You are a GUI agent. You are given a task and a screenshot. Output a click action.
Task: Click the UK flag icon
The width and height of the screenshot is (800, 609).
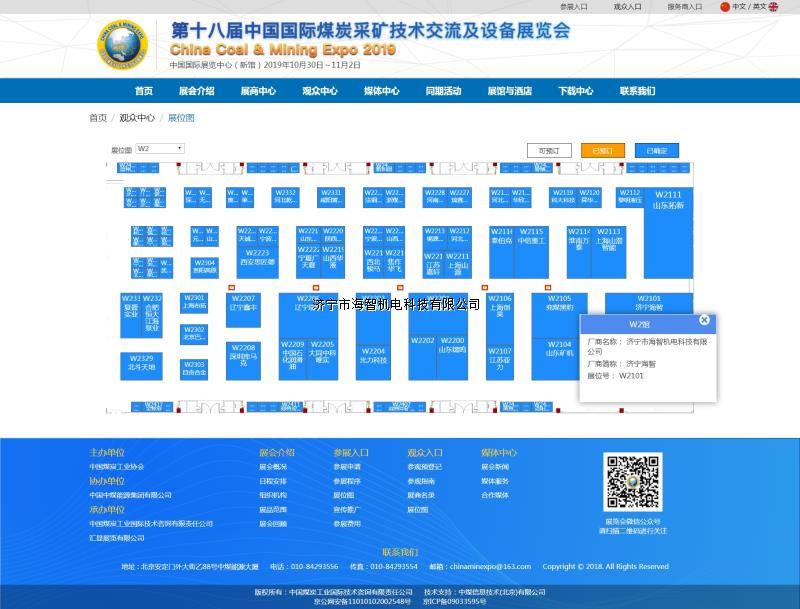coord(773,7)
